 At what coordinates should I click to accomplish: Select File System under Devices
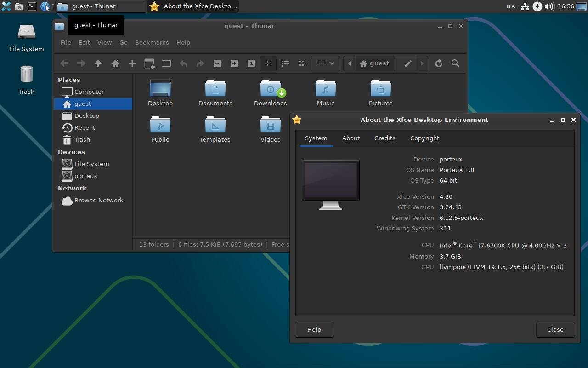[x=93, y=164]
